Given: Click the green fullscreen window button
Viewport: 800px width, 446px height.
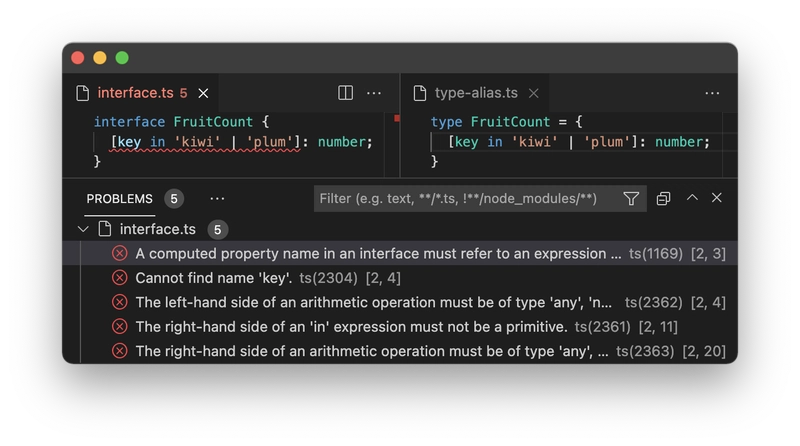Looking at the screenshot, I should [122, 58].
